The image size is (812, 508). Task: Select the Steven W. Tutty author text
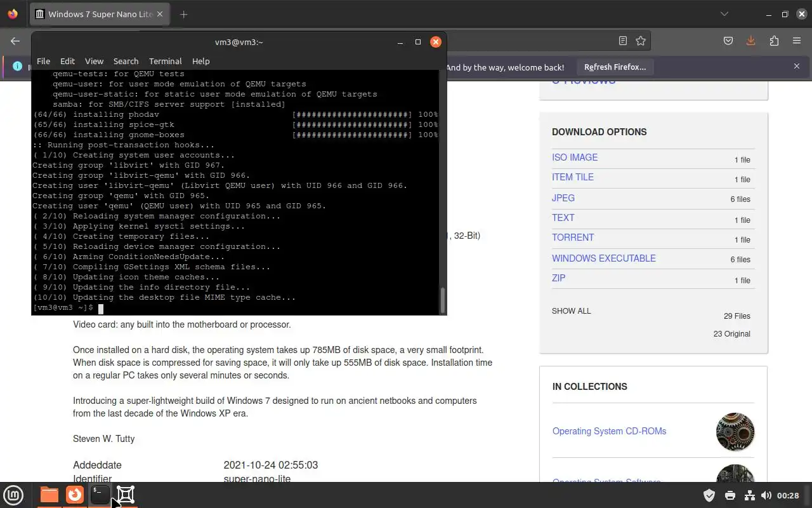click(103, 439)
